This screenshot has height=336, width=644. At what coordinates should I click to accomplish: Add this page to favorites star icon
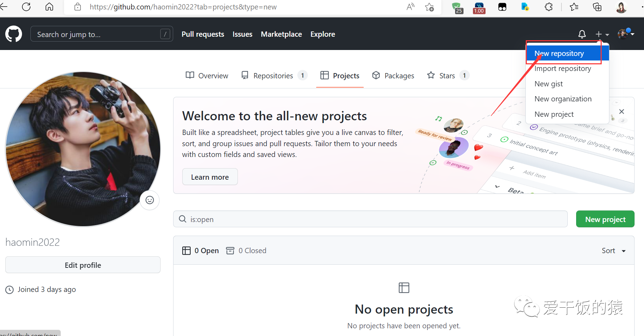point(430,7)
